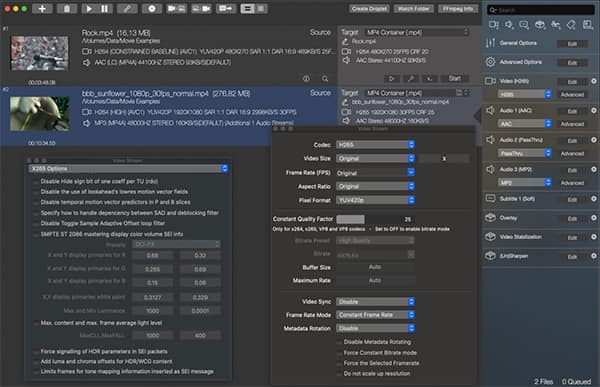The height and width of the screenshot is (387, 600).
Task: Add a new file with plus button
Action: coord(42,8)
